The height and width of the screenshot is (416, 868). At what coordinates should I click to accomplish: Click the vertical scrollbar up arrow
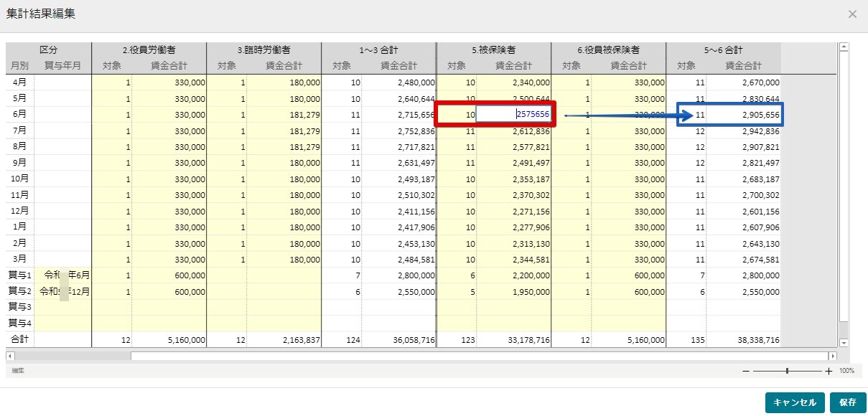[x=844, y=47]
